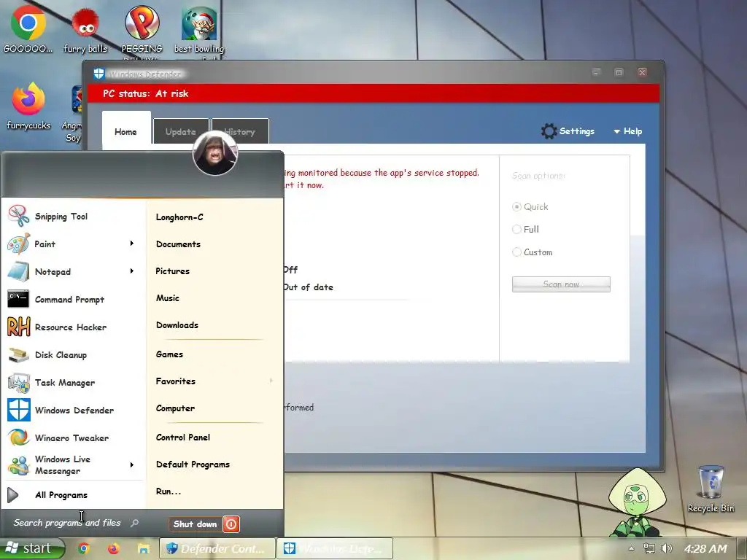Open the Run... dialog
747x560 pixels.
tap(169, 491)
